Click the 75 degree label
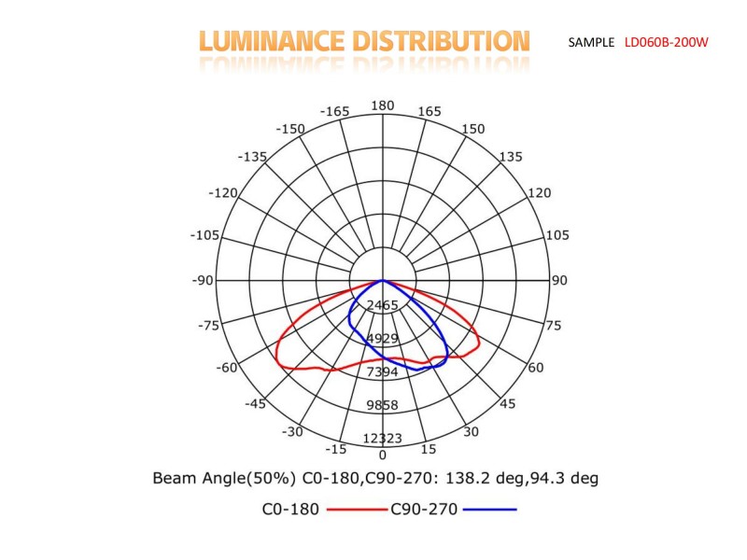Viewport: 747px width, 560px height. [553, 326]
